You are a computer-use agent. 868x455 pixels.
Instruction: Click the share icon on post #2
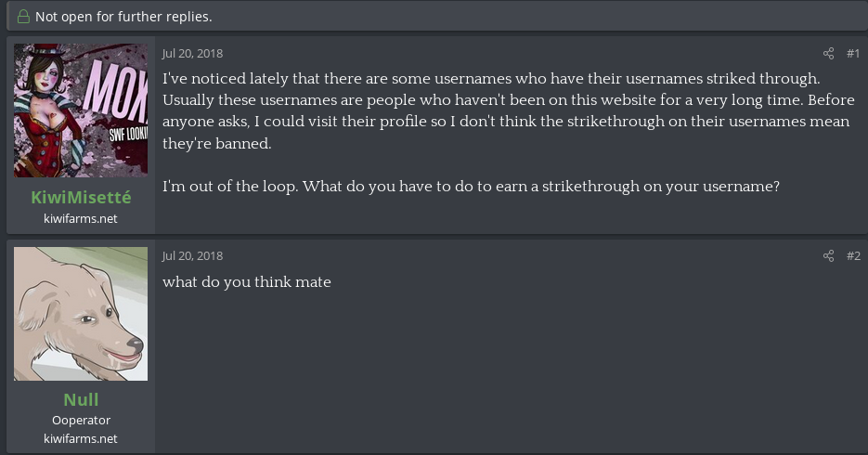coord(829,256)
